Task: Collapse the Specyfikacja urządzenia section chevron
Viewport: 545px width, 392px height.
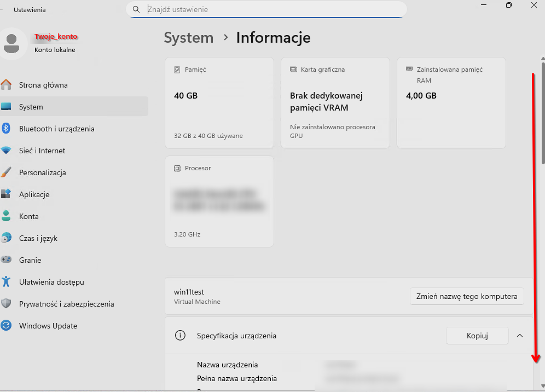Action: (520, 336)
